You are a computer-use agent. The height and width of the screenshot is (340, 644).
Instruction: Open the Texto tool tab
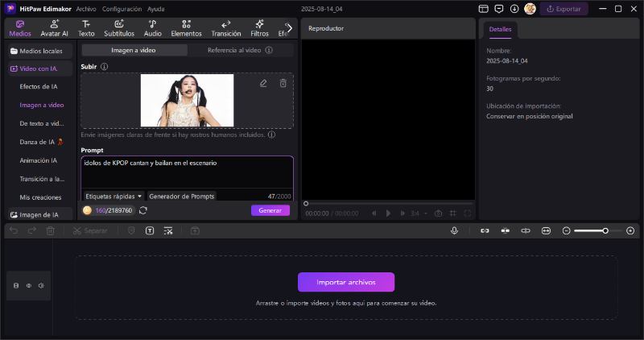[x=86, y=28]
